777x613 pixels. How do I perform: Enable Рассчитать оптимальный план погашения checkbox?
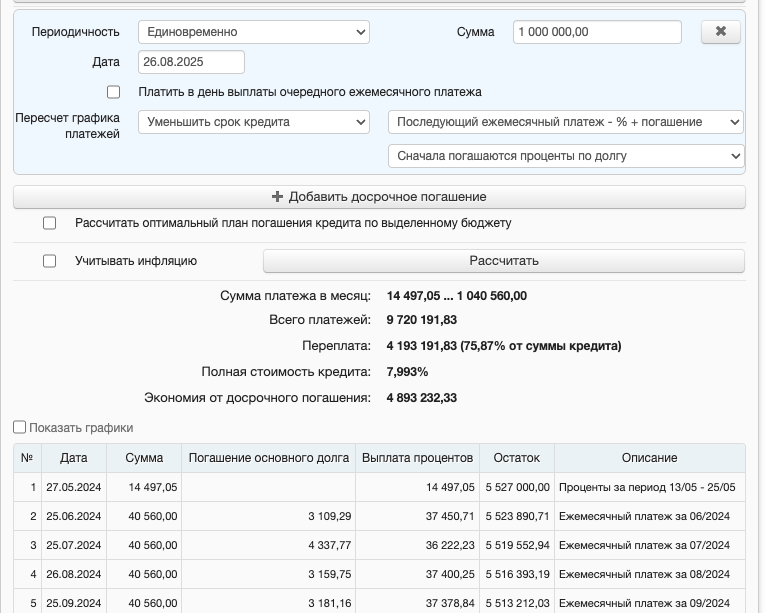tap(50, 223)
